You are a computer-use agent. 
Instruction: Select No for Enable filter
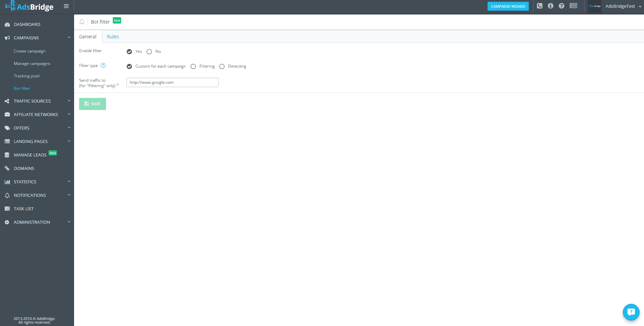(x=149, y=51)
